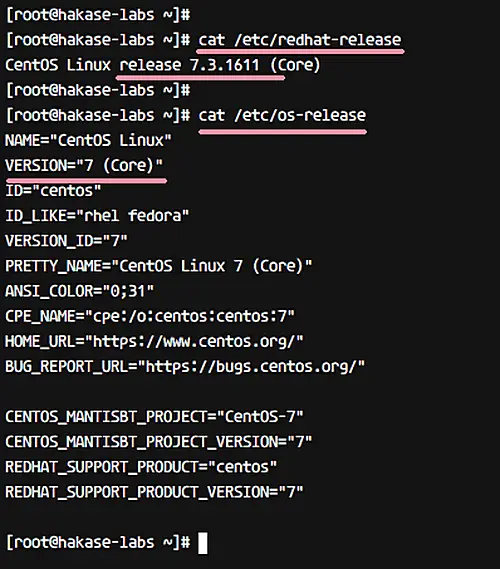
Task: Click the CENTOS_MANTISBT_PROJECT="CentOS-7" line
Action: pyautogui.click(x=154, y=417)
